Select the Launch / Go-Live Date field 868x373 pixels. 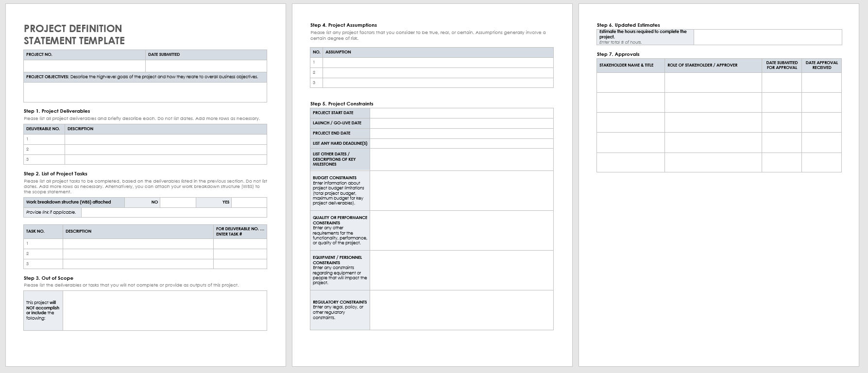pyautogui.click(x=461, y=123)
